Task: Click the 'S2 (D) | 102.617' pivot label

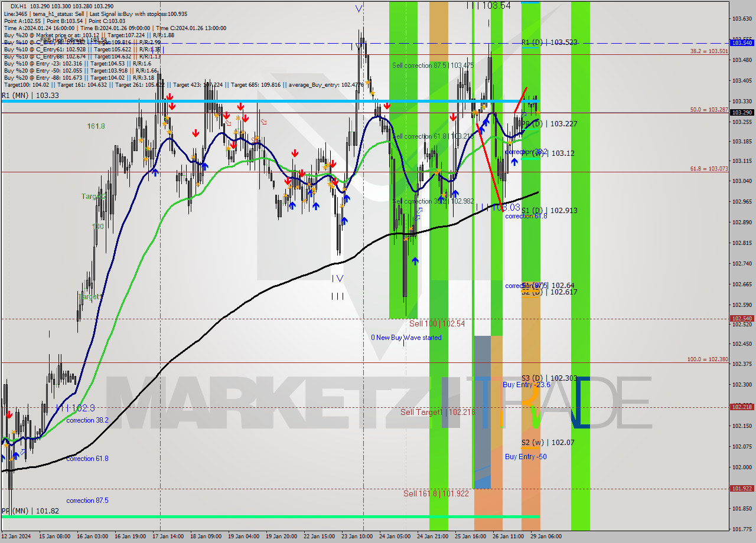Action: [549, 292]
